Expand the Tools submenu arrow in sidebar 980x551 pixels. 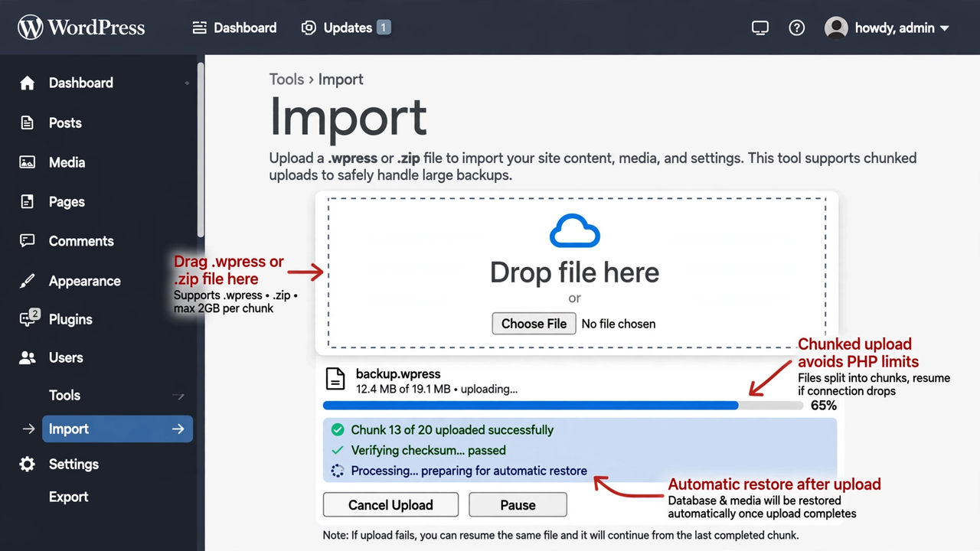[178, 396]
